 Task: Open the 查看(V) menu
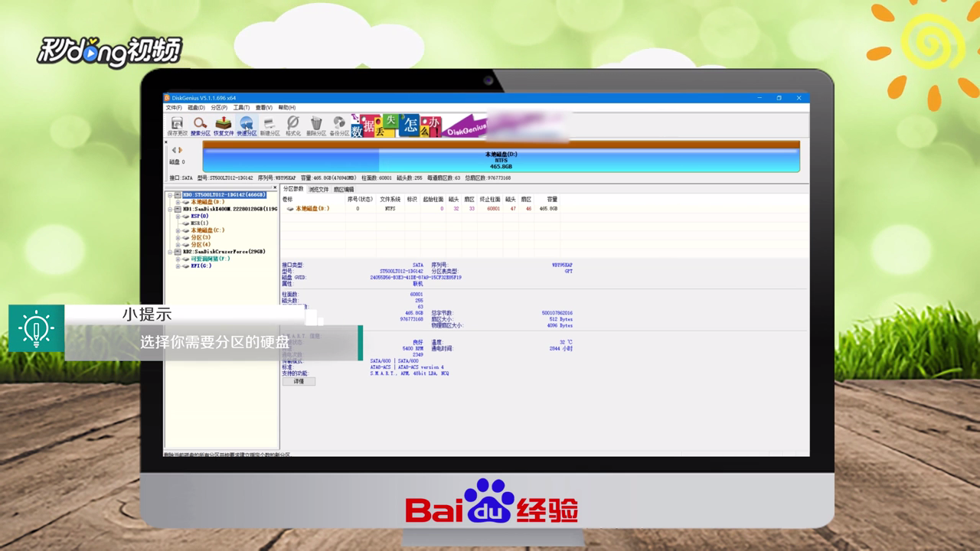tap(264, 108)
